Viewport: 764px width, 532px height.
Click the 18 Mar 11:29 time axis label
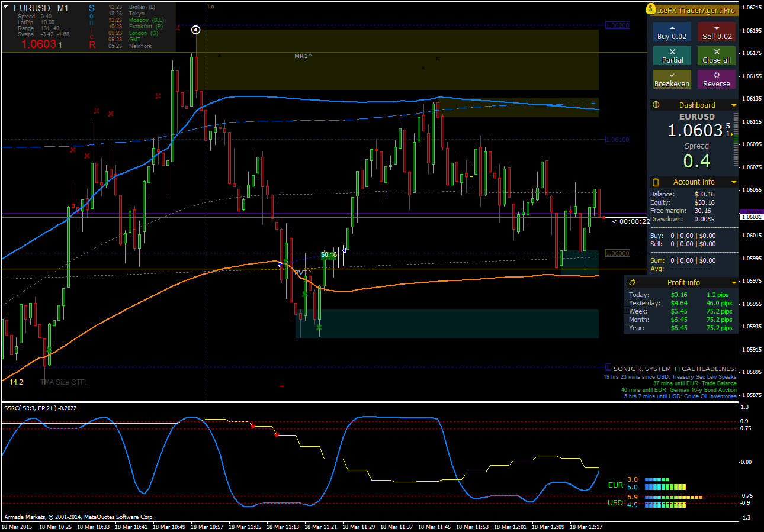[x=359, y=527]
